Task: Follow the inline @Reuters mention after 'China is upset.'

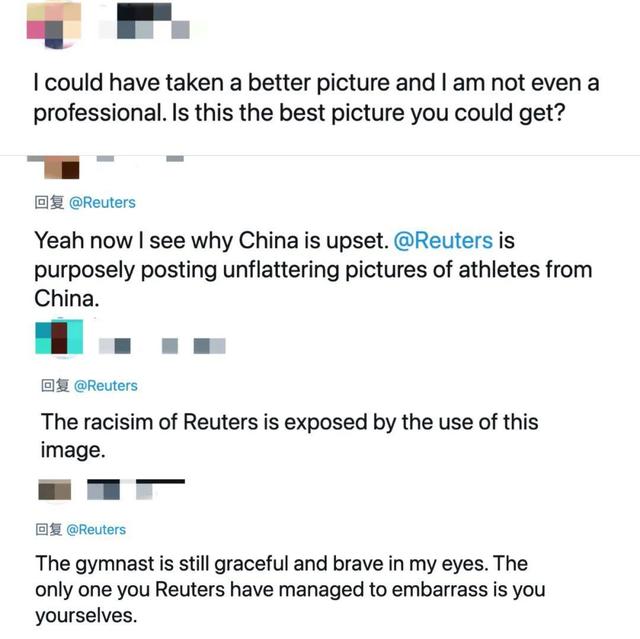Action: pyautogui.click(x=443, y=240)
